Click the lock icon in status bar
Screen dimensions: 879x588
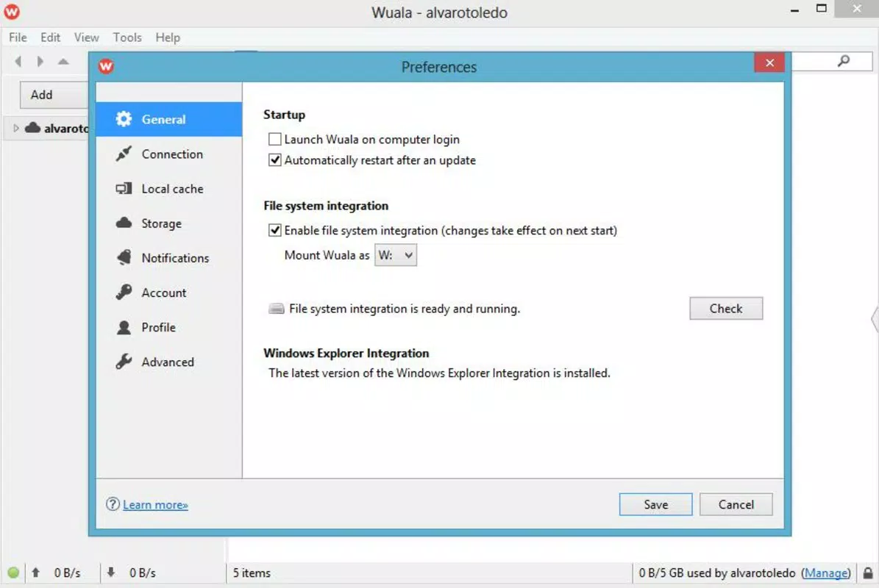pos(868,573)
